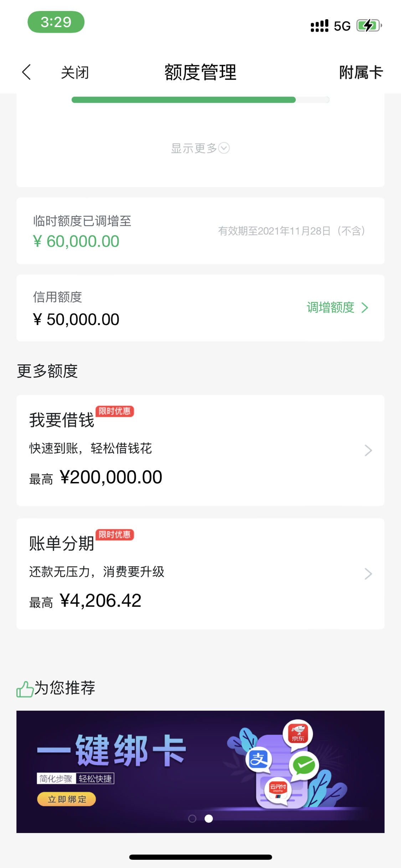This screenshot has height=868, width=401.
Task: Tap the green arrow beside 调增额度
Action: (x=365, y=308)
